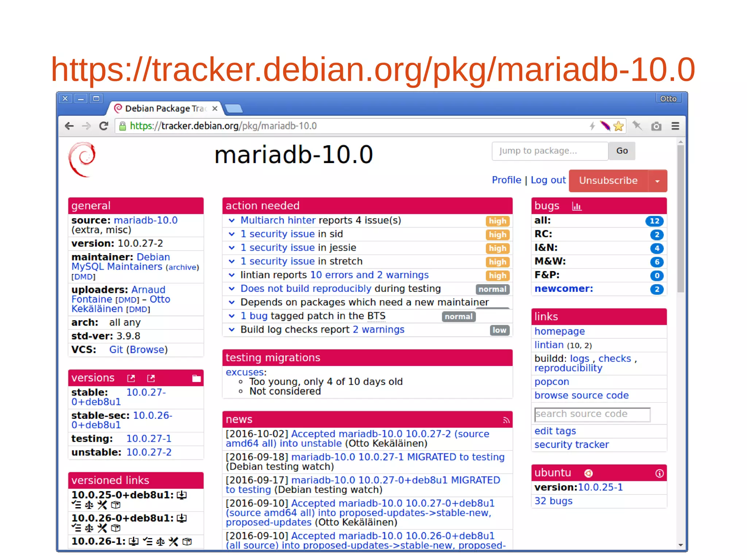Viewport: 747px width, 560px height.
Task: Open the Multiarch hinter link
Action: click(x=278, y=220)
